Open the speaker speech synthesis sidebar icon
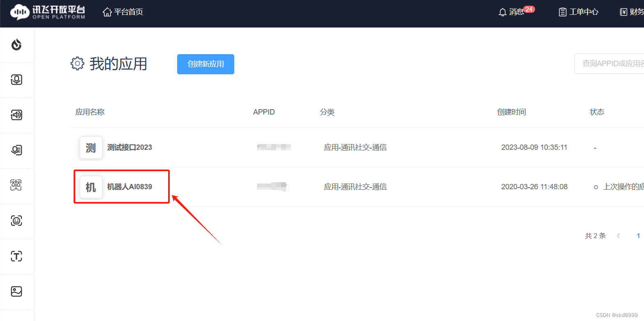 tap(16, 115)
